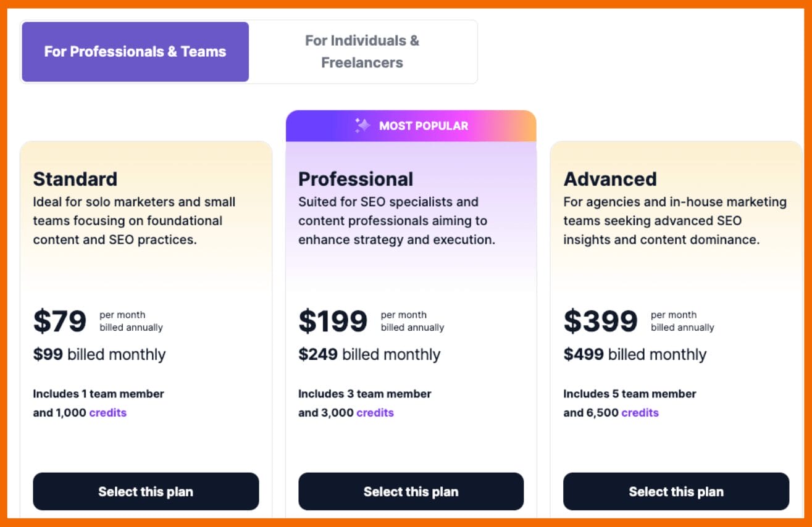
Task: Click the $399 Advanced price
Action: tap(600, 321)
